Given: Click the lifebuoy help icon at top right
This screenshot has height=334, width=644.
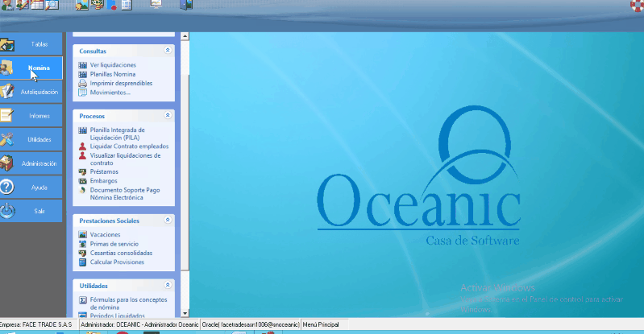Looking at the screenshot, I should [x=636, y=5].
